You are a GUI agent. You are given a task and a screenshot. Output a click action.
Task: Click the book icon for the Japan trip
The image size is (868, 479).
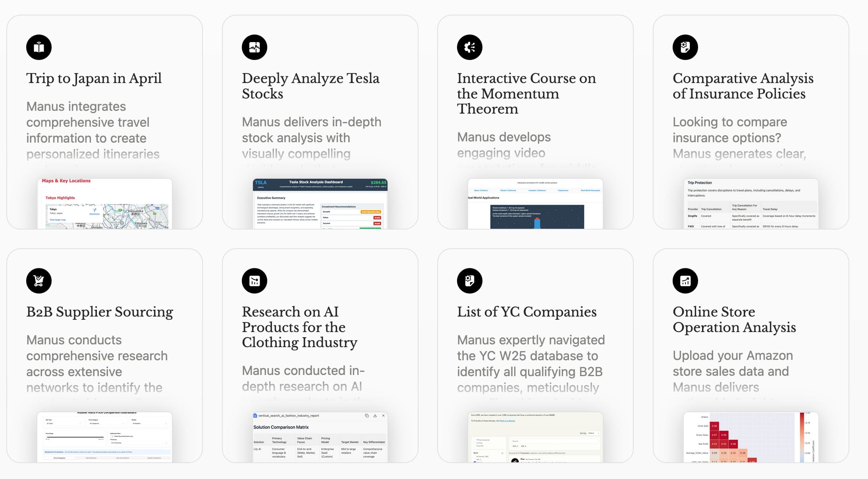[x=39, y=47]
